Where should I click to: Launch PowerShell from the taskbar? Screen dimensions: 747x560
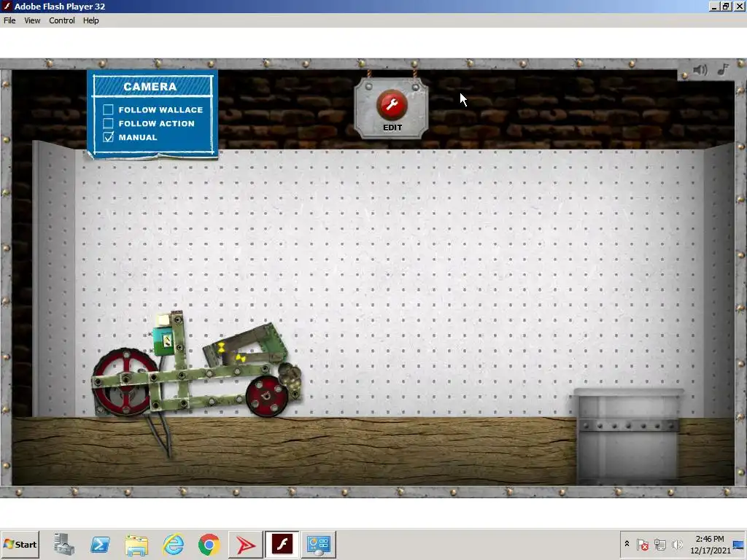pyautogui.click(x=100, y=544)
